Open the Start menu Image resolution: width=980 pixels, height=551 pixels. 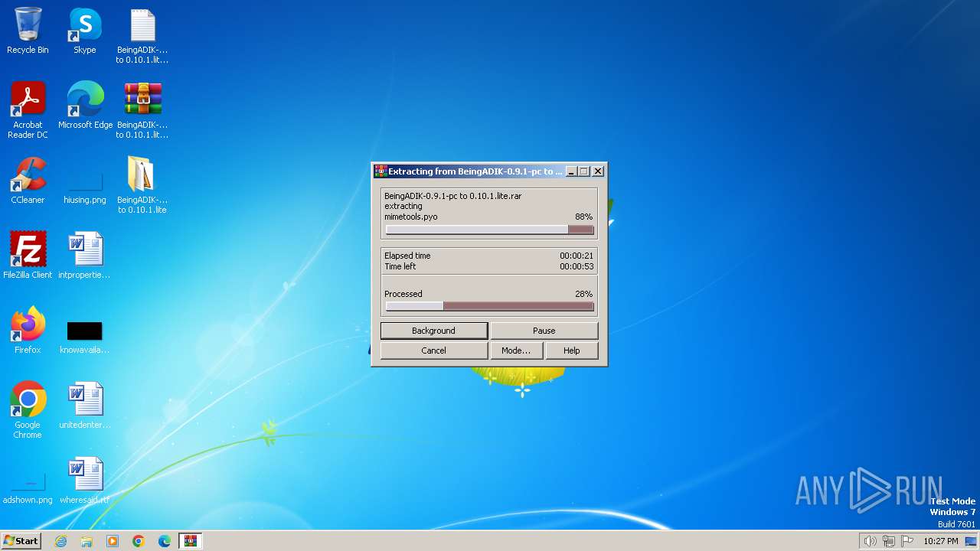point(21,541)
